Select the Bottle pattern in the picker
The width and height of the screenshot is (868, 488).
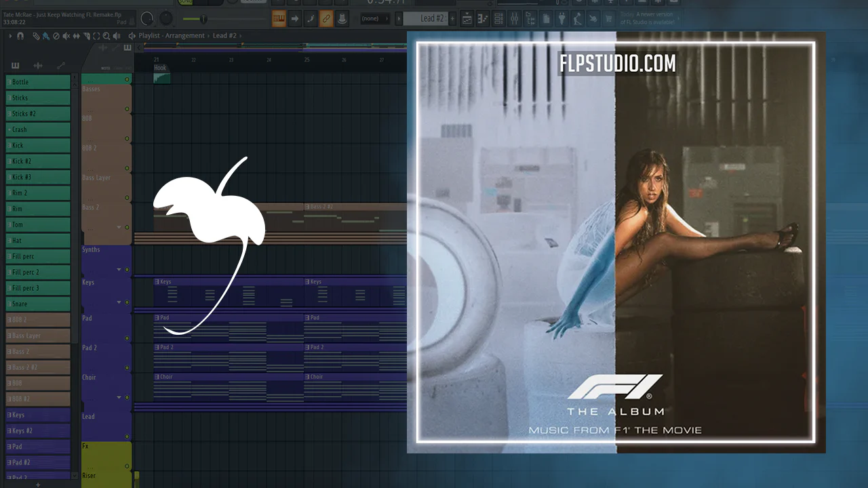(x=38, y=82)
